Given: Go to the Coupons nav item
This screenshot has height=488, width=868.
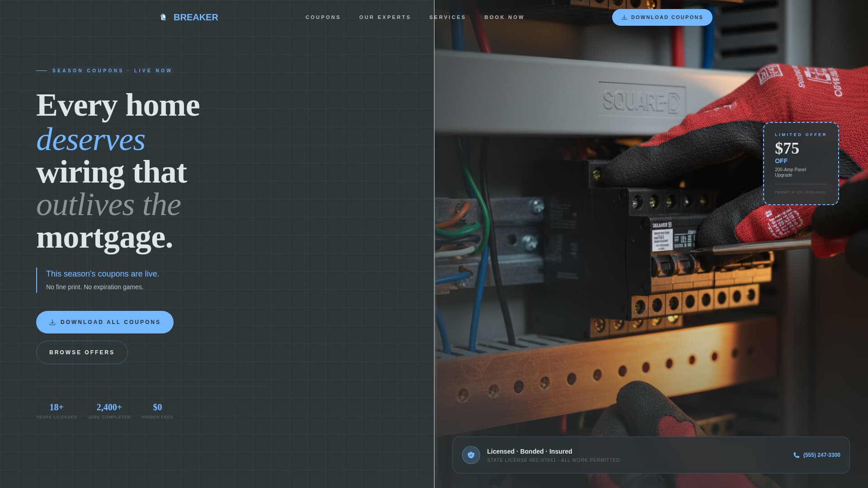Looking at the screenshot, I should (x=323, y=17).
